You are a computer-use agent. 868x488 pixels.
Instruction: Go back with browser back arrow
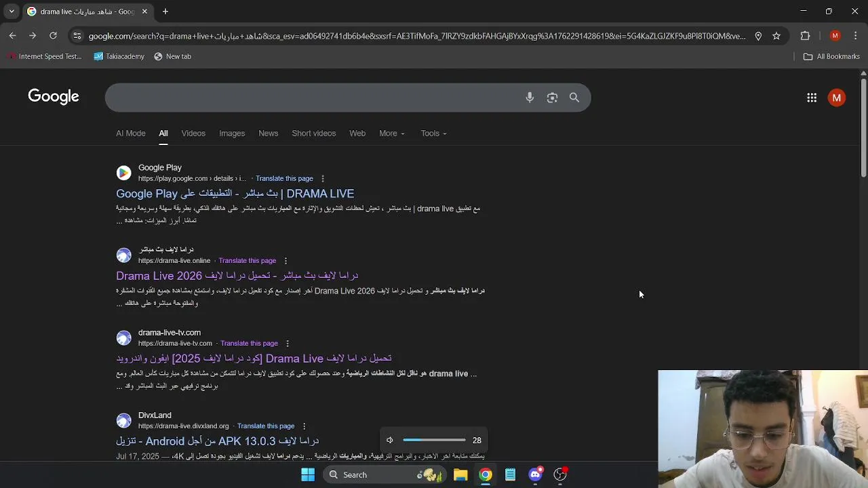coord(12,36)
